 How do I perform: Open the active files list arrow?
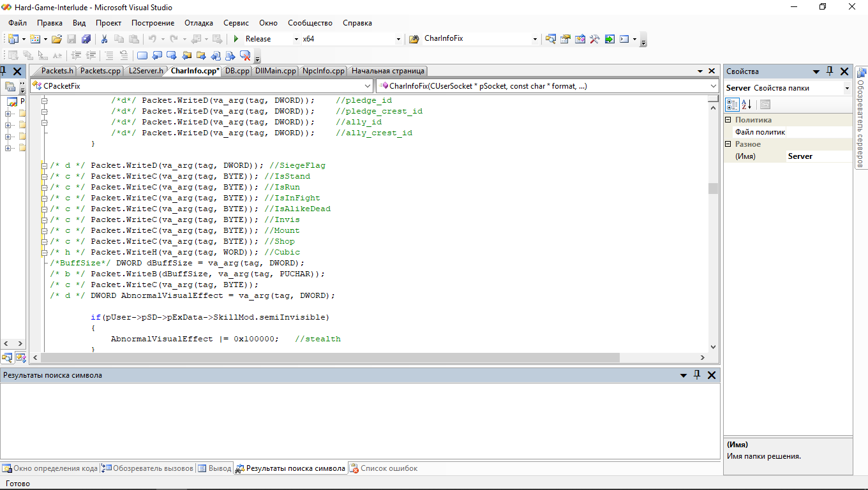pyautogui.click(x=700, y=71)
